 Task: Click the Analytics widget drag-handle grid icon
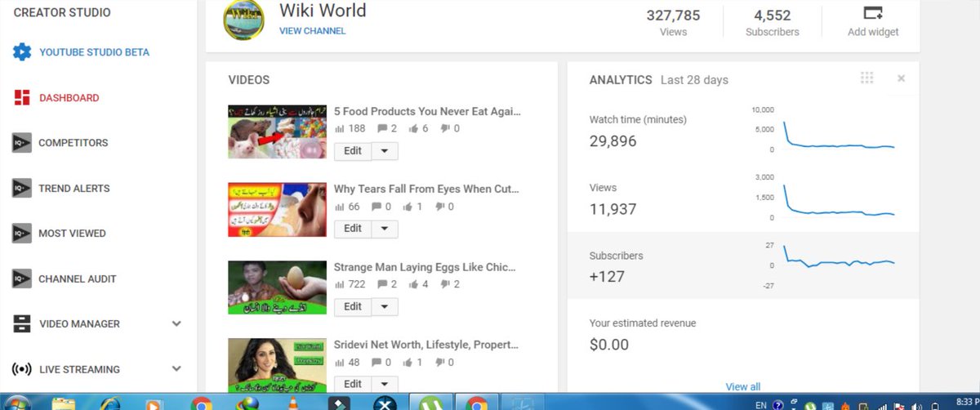coord(867,78)
